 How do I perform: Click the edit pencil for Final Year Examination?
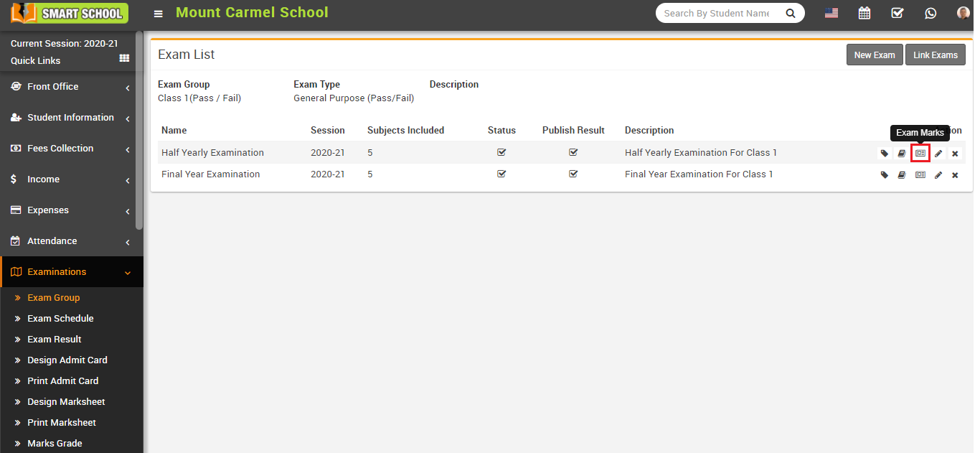click(x=938, y=174)
